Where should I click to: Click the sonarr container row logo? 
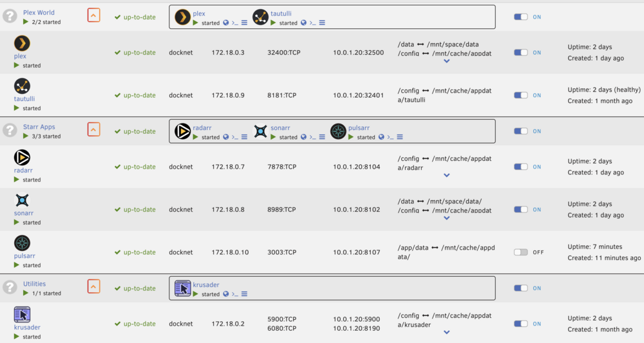22,200
